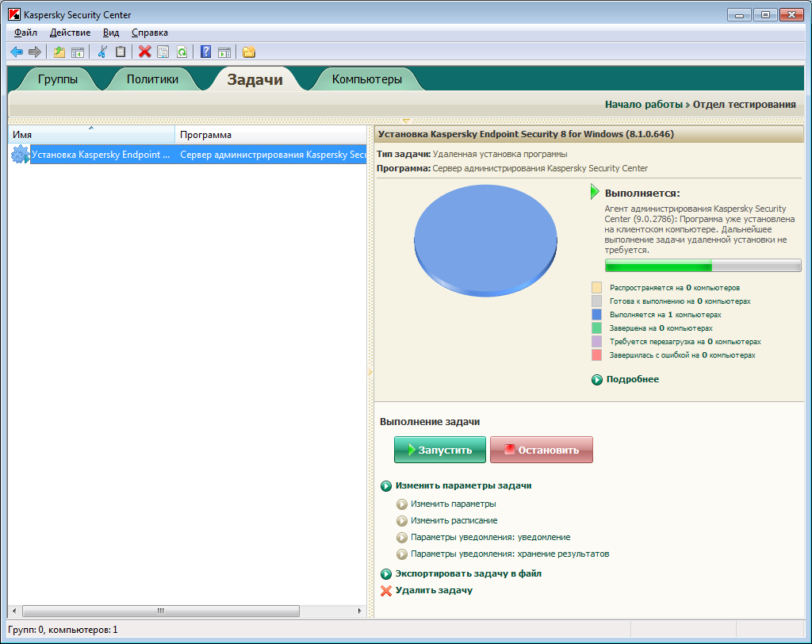The height and width of the screenshot is (644, 812).
Task: Click the green task progress bar
Action: click(703, 266)
